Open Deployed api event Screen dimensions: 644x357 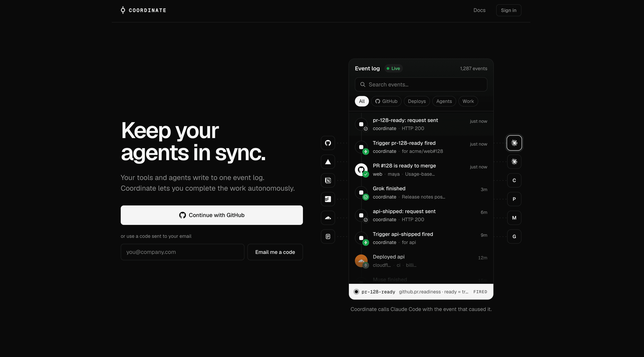pos(421,261)
